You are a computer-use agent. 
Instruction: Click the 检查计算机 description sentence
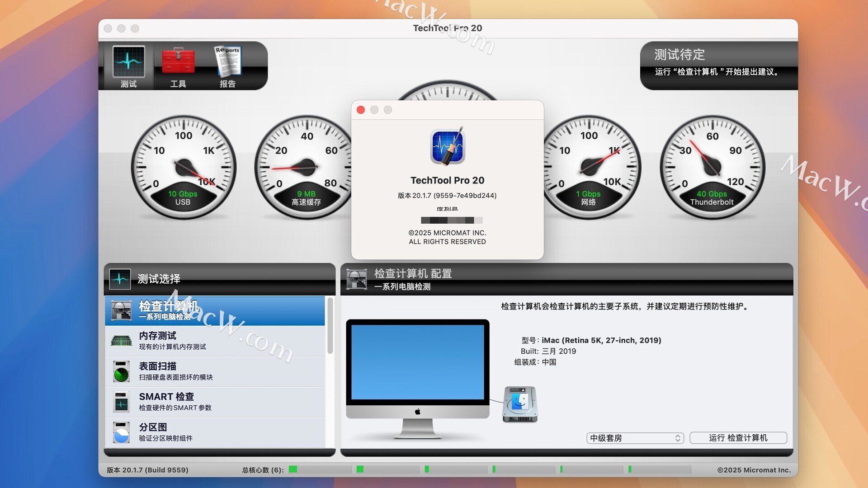coord(626,306)
